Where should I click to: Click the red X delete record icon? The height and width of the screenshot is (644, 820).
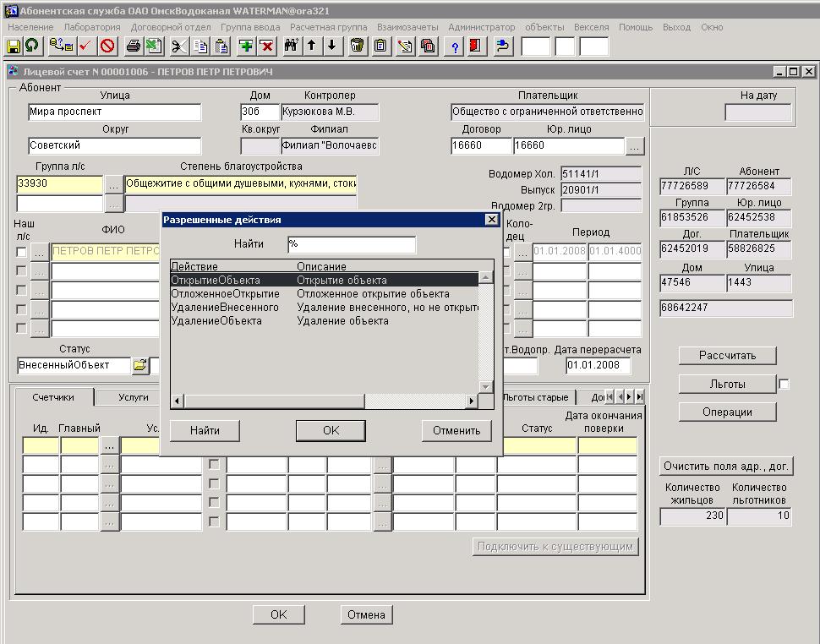266,46
